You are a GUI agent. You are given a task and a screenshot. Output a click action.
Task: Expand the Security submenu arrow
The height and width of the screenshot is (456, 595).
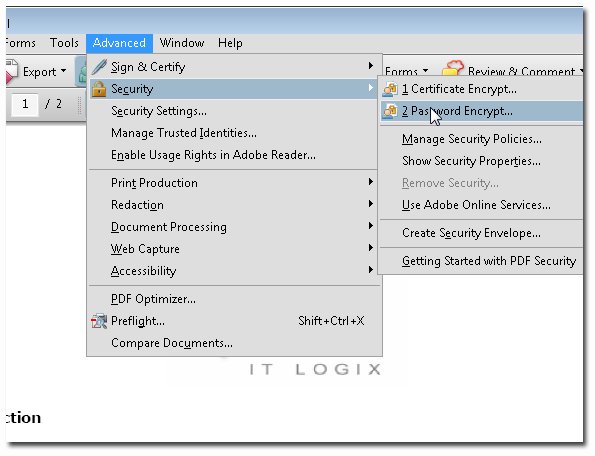tap(370, 88)
